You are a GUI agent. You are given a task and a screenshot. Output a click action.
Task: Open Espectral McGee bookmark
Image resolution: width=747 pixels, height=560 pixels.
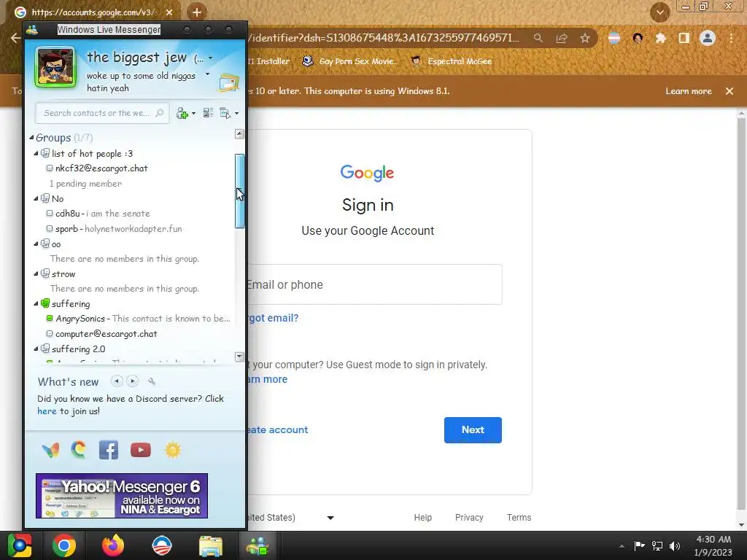pyautogui.click(x=451, y=61)
